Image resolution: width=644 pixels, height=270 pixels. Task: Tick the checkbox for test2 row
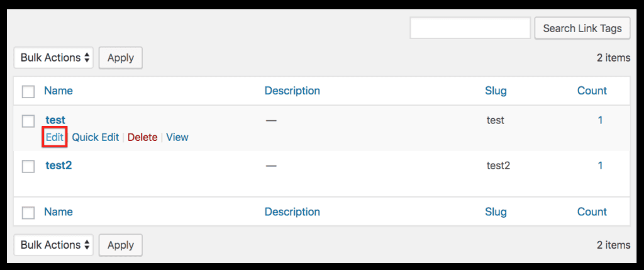(x=28, y=166)
